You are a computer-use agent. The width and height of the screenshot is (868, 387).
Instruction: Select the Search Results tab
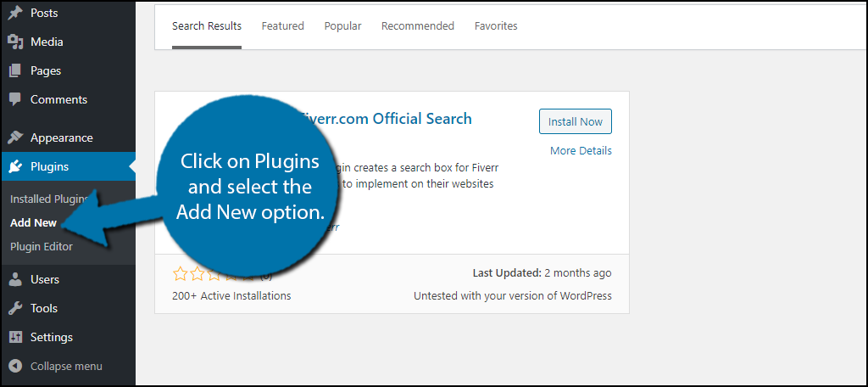pos(207,26)
